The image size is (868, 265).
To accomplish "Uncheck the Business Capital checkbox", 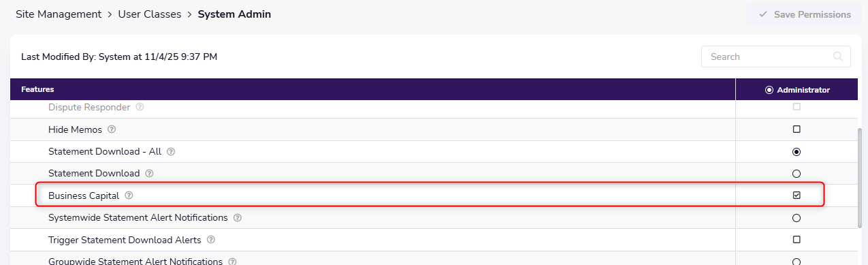I will (x=797, y=196).
